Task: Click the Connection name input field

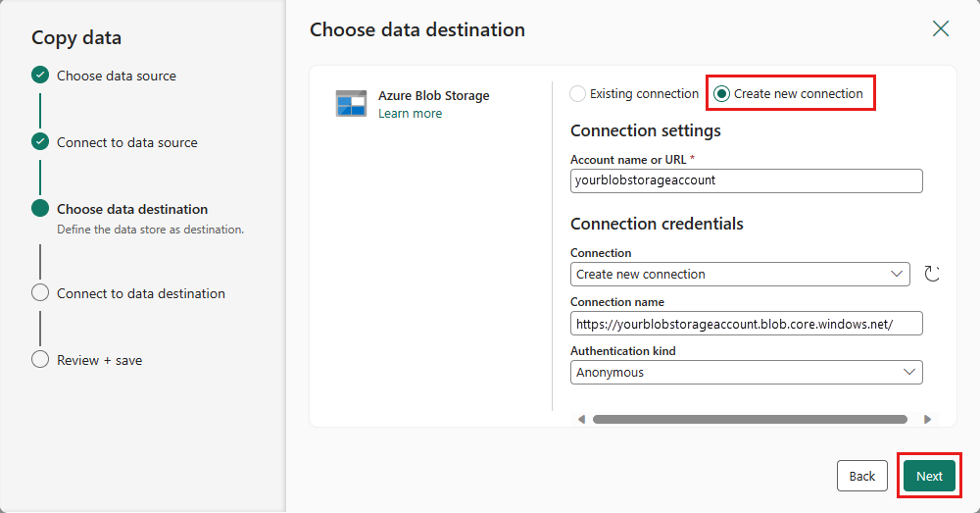Action: click(x=746, y=324)
